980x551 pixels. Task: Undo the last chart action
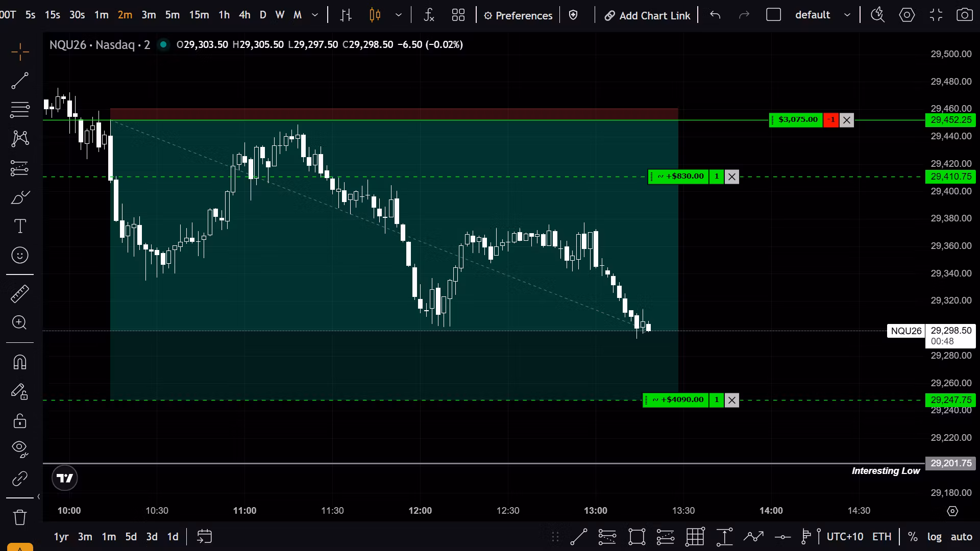[715, 15]
